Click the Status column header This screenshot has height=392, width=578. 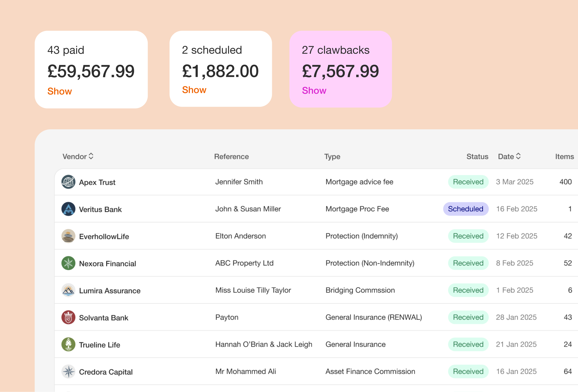(477, 157)
